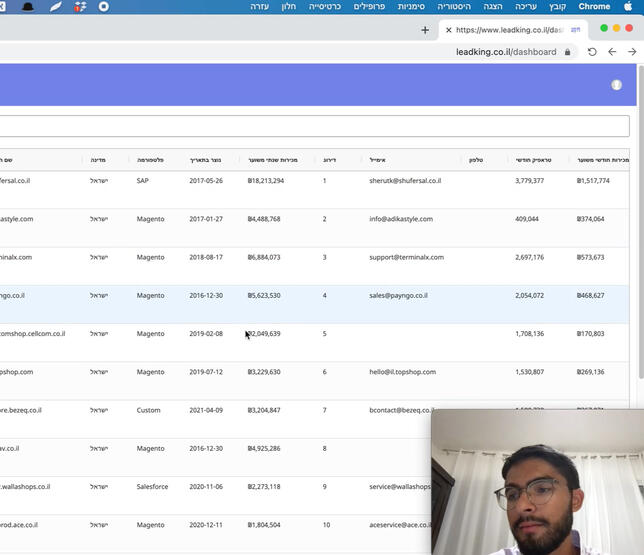The width and height of the screenshot is (644, 555).
Task: Click the browser reload button
Action: click(x=592, y=52)
